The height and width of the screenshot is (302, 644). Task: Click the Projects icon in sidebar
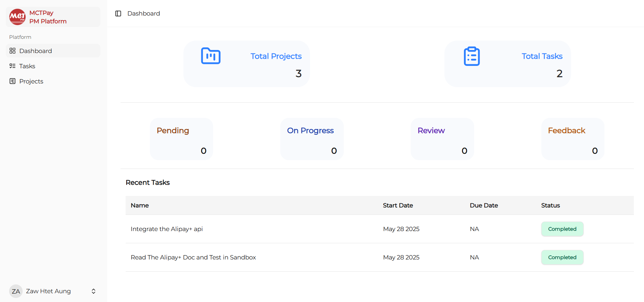point(12,81)
